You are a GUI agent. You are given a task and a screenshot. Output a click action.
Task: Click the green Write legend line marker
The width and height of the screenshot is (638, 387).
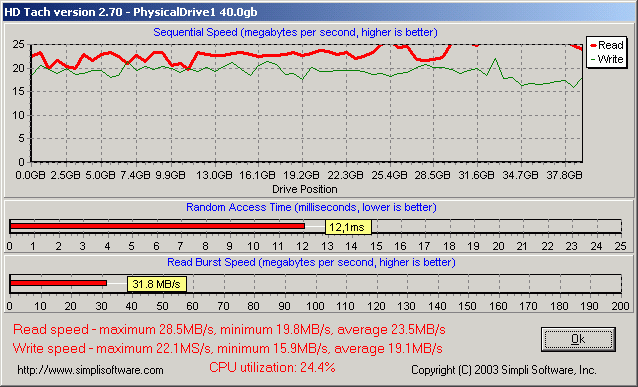pos(593,59)
